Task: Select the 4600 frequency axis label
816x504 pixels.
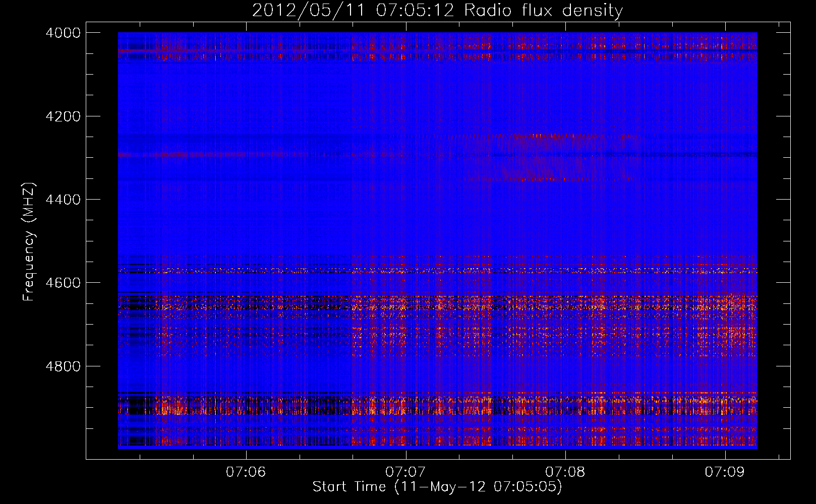Action: point(63,283)
